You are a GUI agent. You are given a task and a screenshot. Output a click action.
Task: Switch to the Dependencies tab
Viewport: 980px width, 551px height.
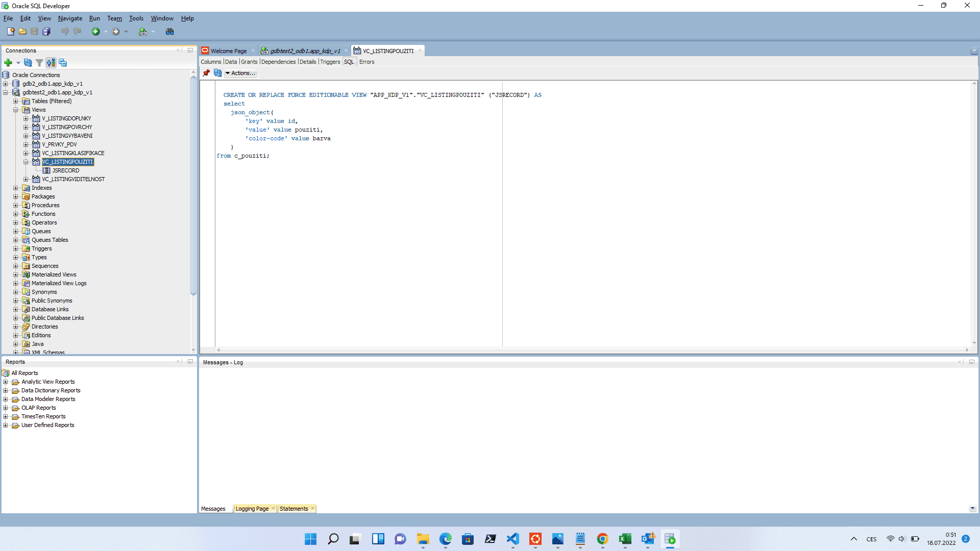pyautogui.click(x=278, y=62)
